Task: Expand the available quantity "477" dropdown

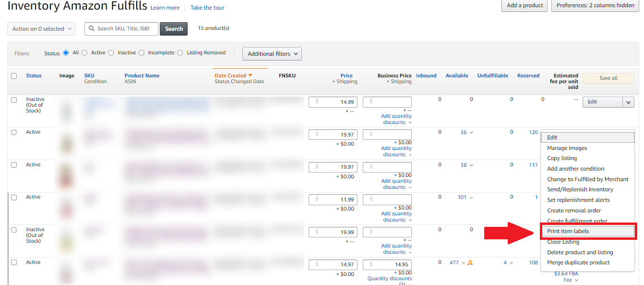Action: (x=464, y=262)
